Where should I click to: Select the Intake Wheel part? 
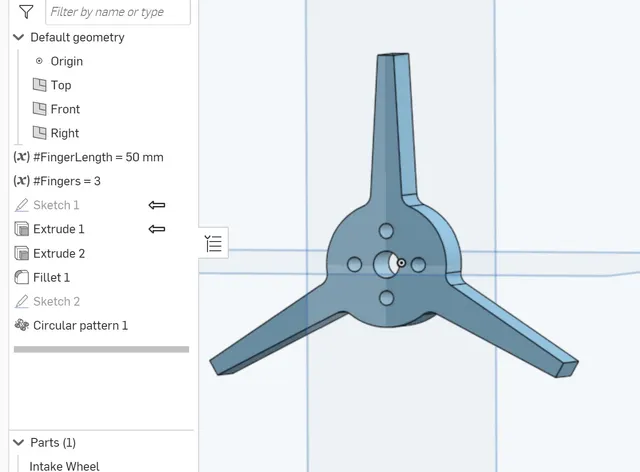pos(64,466)
